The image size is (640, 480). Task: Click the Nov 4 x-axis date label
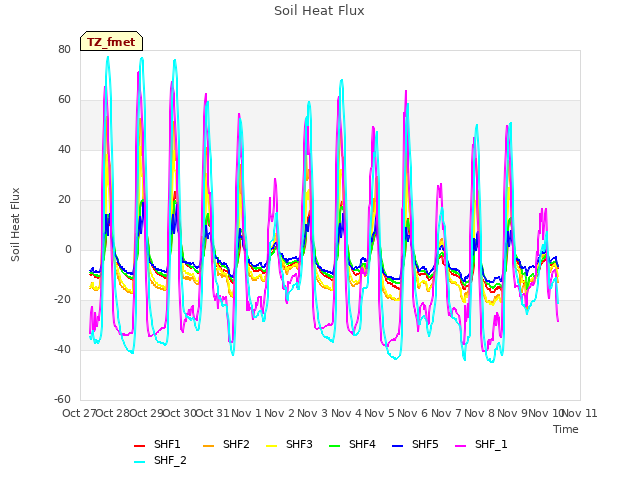click(x=346, y=413)
